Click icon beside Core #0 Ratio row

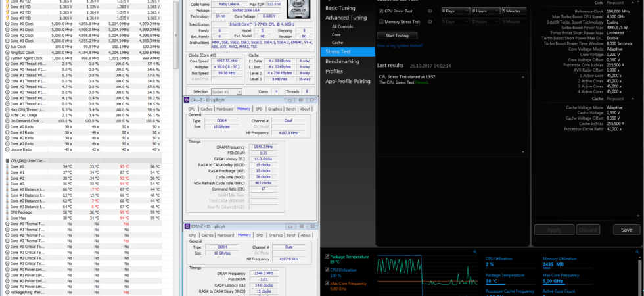pos(7,126)
